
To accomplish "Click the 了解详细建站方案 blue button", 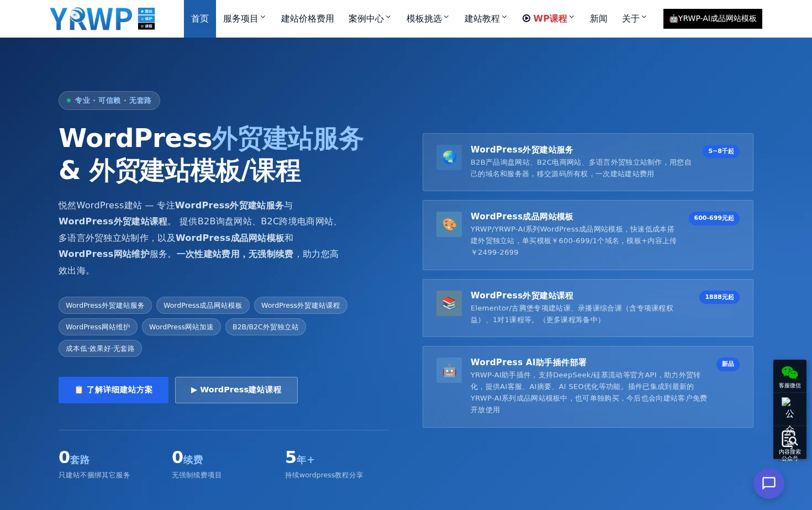I will pos(113,390).
